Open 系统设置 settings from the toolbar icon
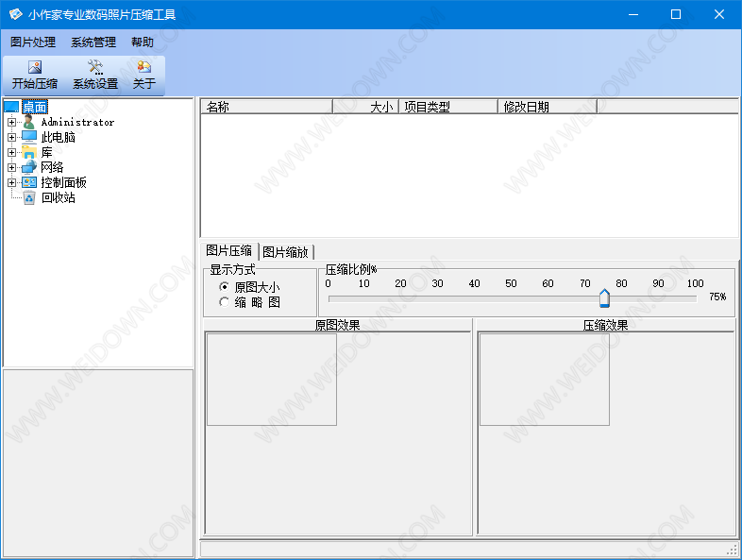Viewport: 742px width, 560px height. 94,67
